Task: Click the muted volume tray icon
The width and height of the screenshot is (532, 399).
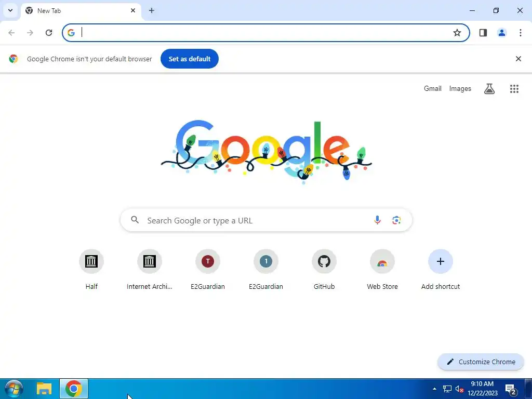Action: point(459,389)
